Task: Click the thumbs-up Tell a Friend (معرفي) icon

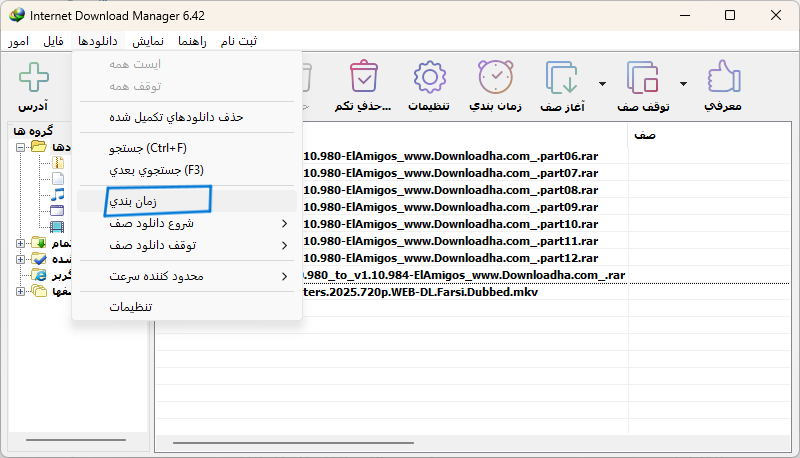Action: [723, 77]
